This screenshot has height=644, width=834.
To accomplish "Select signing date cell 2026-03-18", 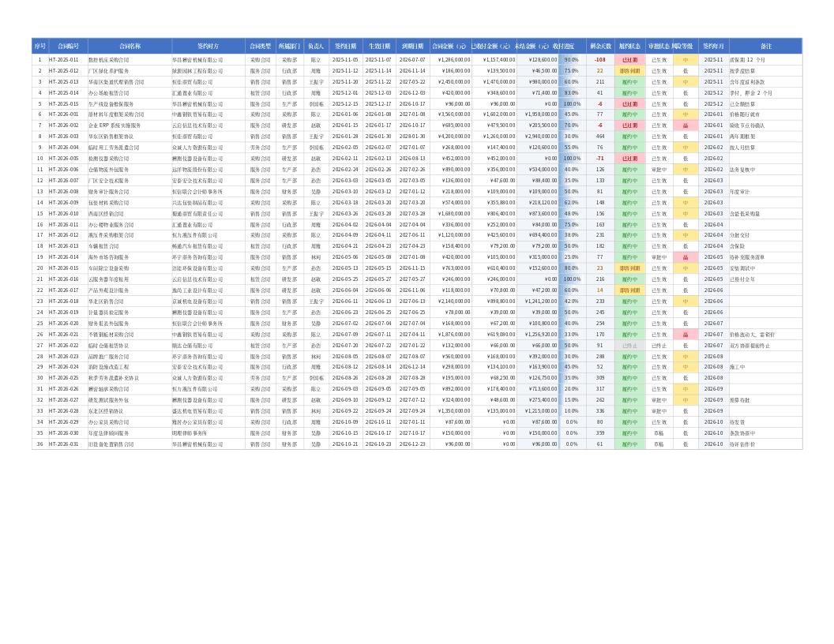I will (x=345, y=203).
